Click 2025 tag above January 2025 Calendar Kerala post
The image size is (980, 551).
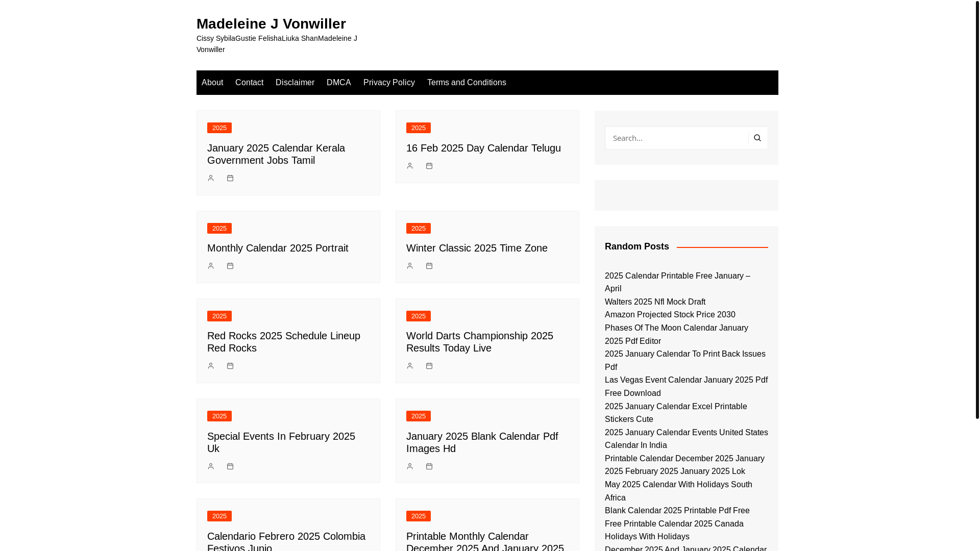[219, 128]
